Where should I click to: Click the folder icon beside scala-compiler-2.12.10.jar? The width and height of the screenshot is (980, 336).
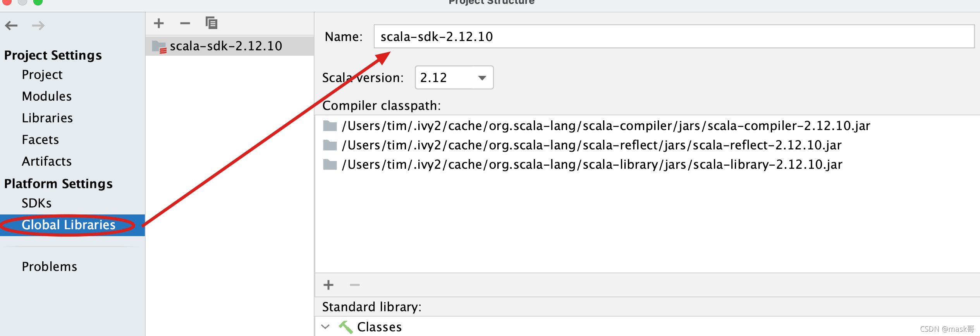click(330, 125)
